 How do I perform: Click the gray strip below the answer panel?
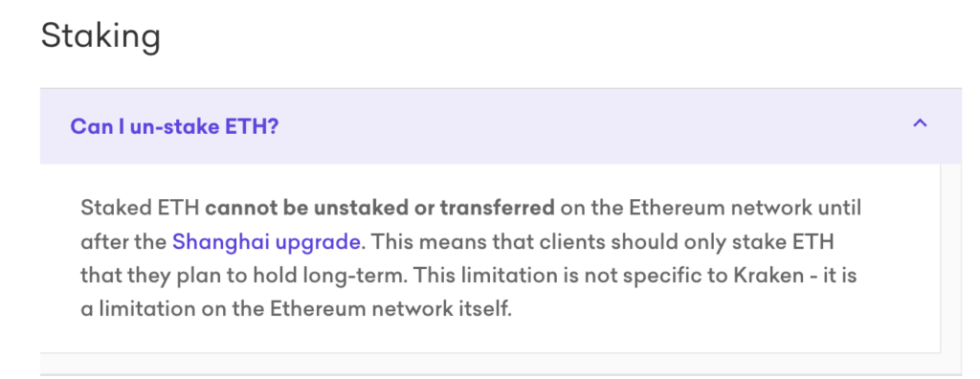pos(500,364)
